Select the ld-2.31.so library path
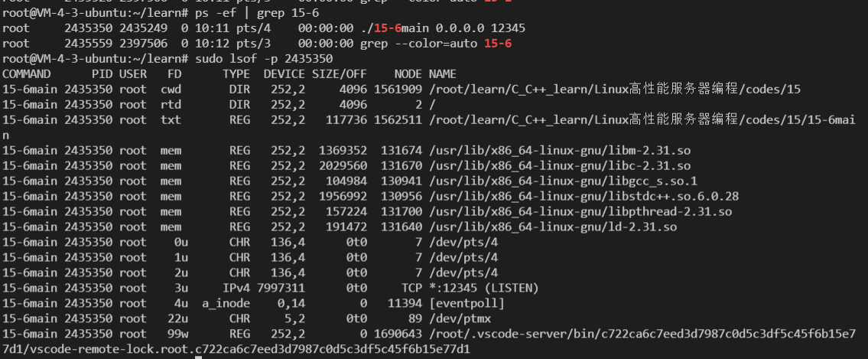Viewport: 868px width, 359px height. (552, 227)
